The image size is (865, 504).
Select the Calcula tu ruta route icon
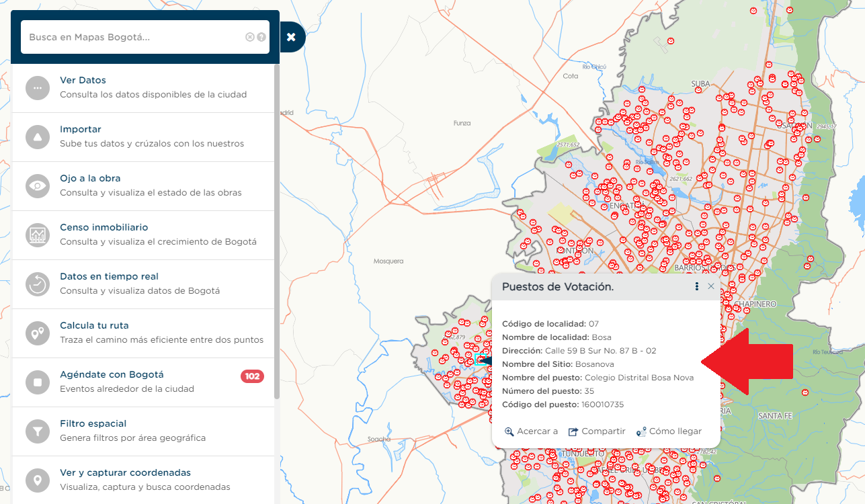tap(37, 333)
